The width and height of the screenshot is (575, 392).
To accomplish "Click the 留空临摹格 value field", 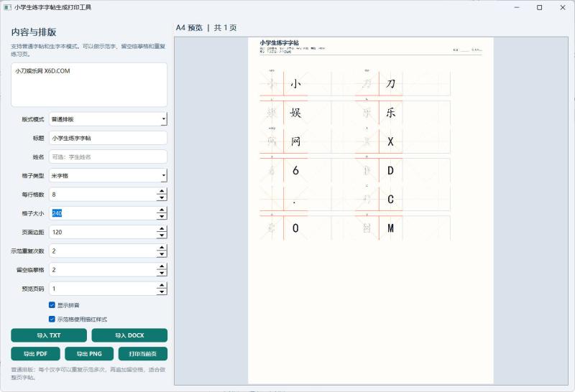I will coord(103,270).
